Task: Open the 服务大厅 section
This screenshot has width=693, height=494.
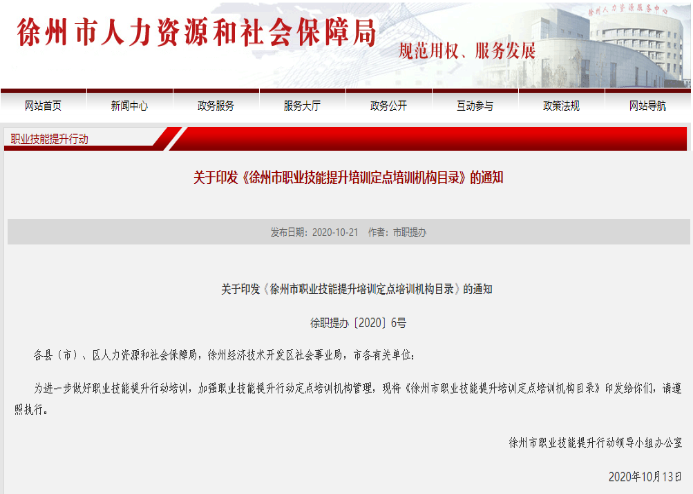Action: 302,105
